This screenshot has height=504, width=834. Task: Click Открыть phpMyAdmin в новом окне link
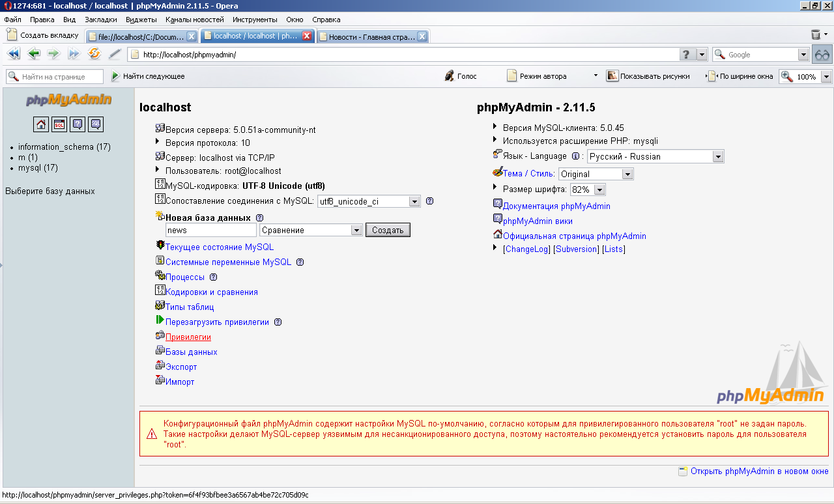click(x=760, y=471)
